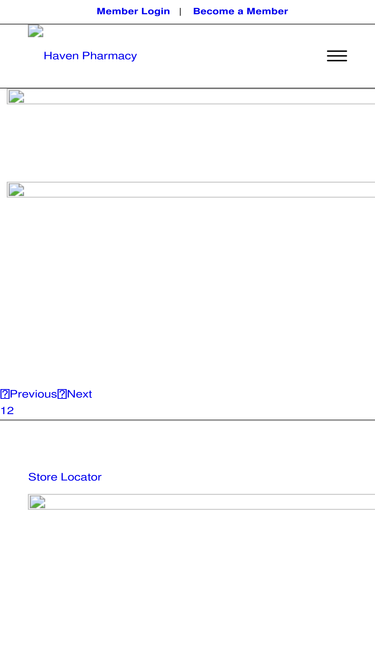Click the broken image icon under Store Locator
375x667 pixels.
click(37, 502)
